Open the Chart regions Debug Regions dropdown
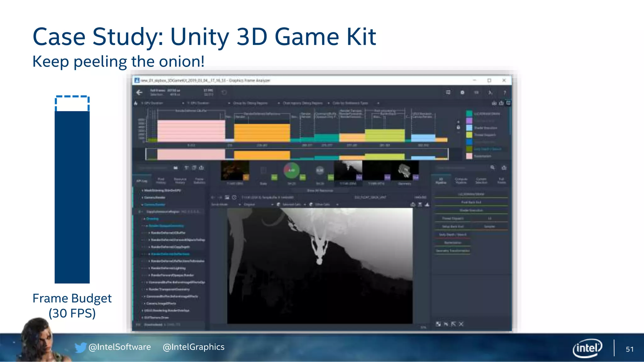644x362 pixels. click(306, 103)
